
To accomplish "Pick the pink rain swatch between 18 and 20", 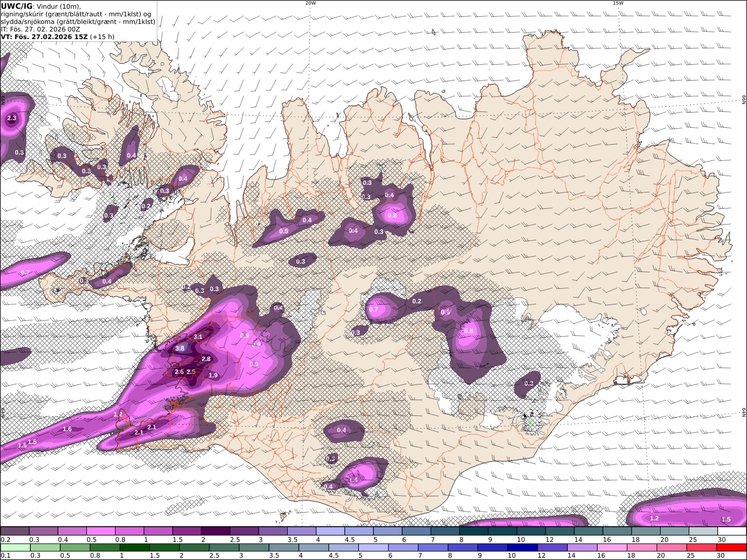I will (641, 548).
